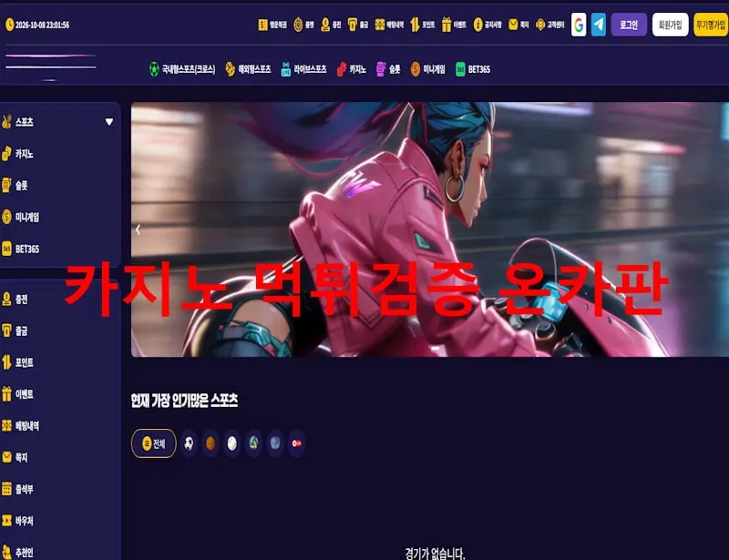This screenshot has width=729, height=560.
Task: Filter popular sports by red live icon
Action: [297, 443]
